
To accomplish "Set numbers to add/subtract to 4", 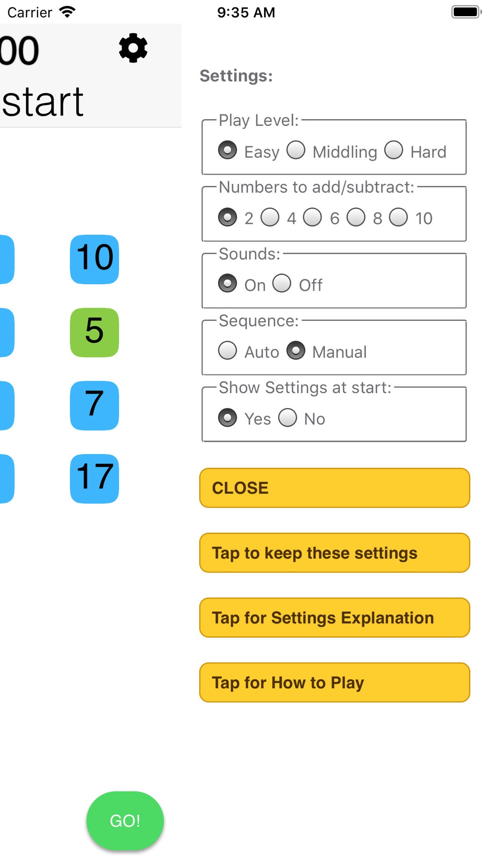I will click(270, 217).
